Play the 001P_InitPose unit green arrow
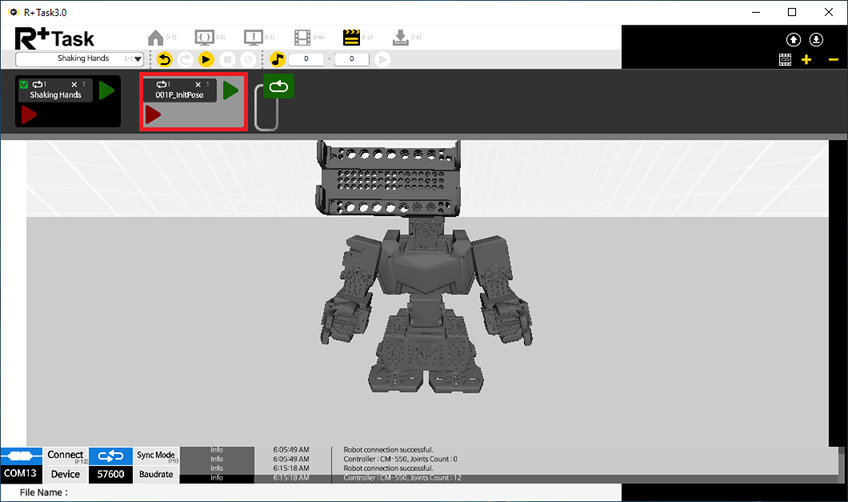Screen dimensions: 848x502 [231, 91]
